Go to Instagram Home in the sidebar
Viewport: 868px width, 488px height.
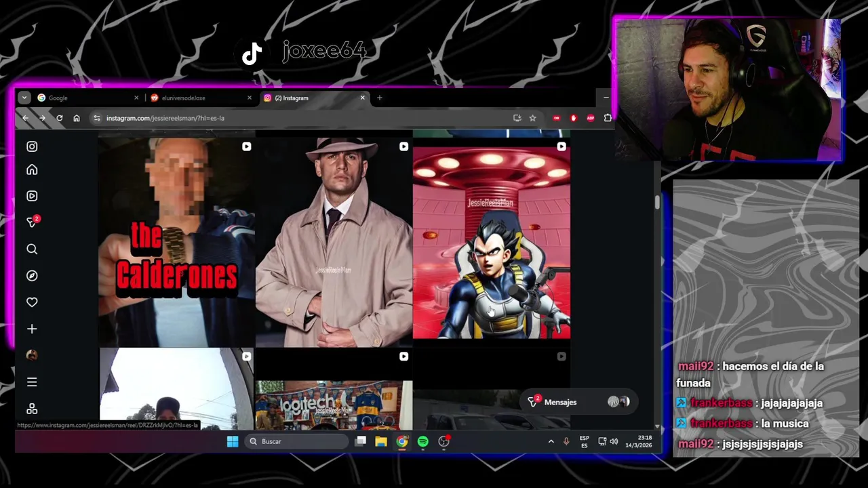tap(32, 170)
